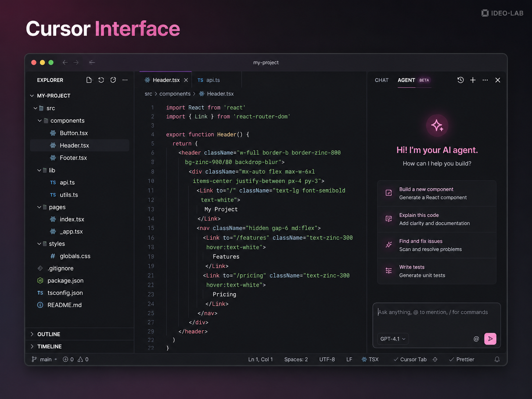Click Ln 1, Col 1 in status bar
The width and height of the screenshot is (532, 399).
260,359
